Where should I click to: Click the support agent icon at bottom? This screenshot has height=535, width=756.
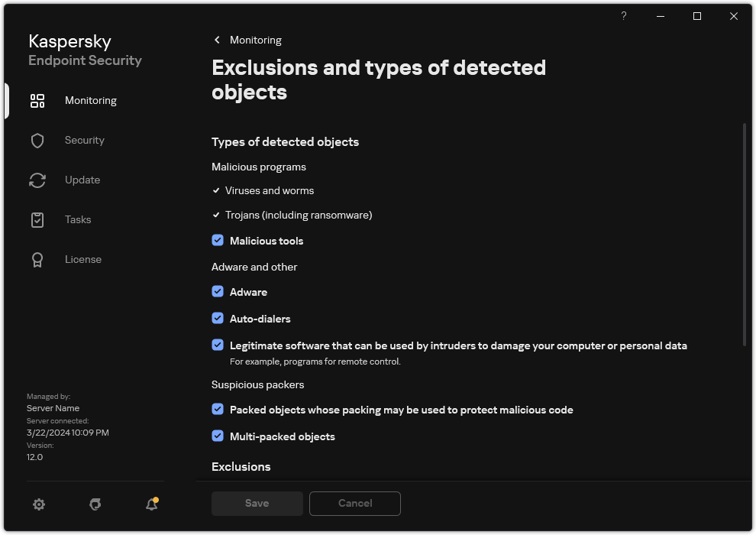point(95,504)
